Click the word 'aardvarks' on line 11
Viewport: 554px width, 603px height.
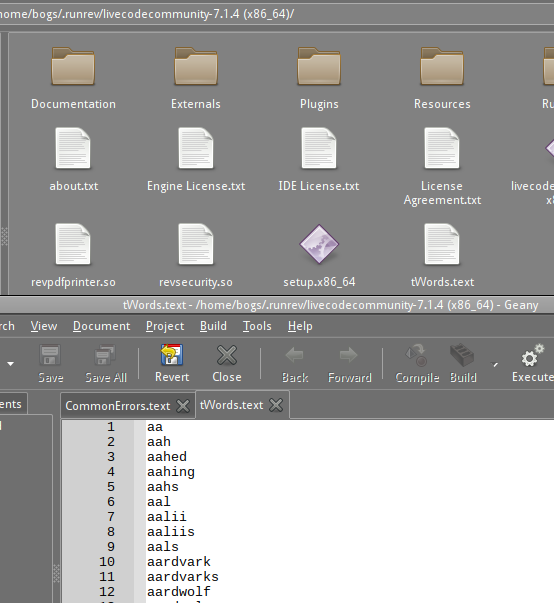[x=183, y=577]
